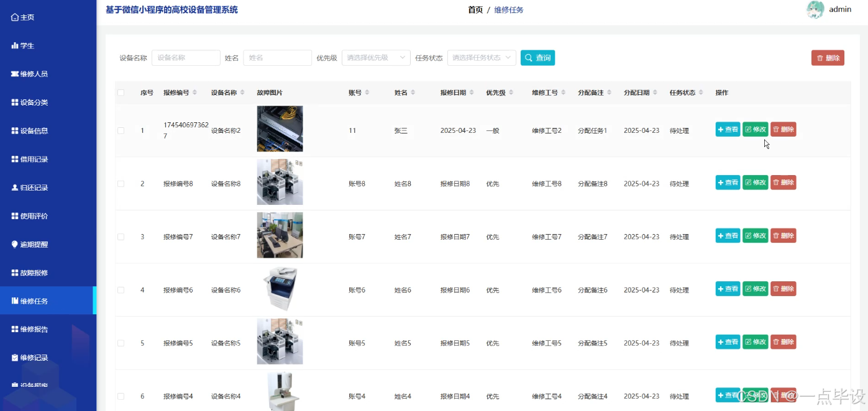Select the 学生 sidebar entry
This screenshot has width=868, height=411.
point(25,45)
